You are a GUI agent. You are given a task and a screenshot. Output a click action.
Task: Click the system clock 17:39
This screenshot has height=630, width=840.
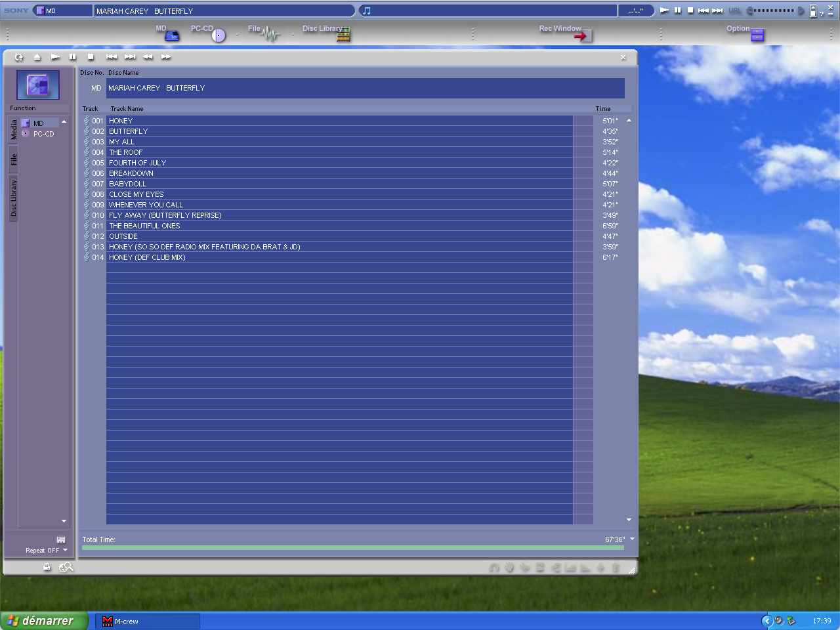(822, 621)
